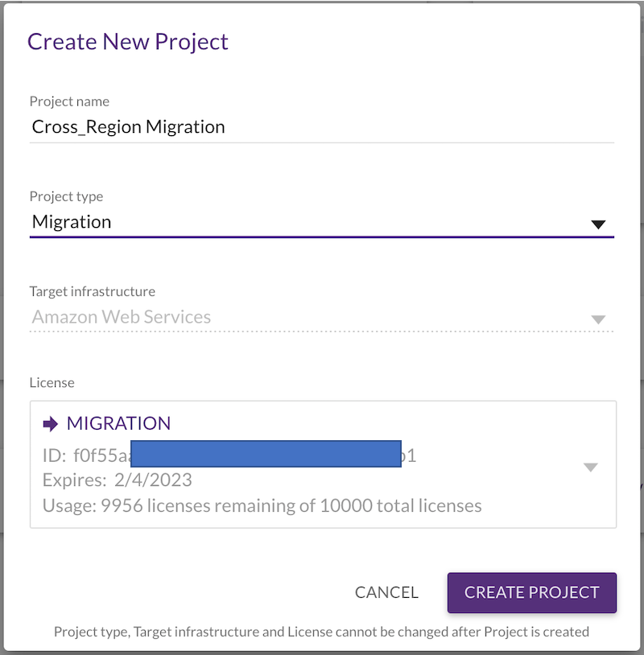
Task: Expand the License selection dropdown
Action: 591,466
